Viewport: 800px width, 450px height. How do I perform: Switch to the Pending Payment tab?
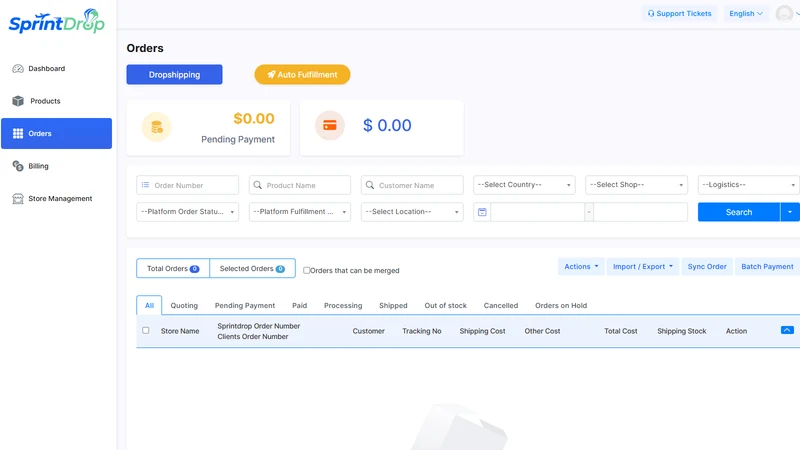pos(245,305)
